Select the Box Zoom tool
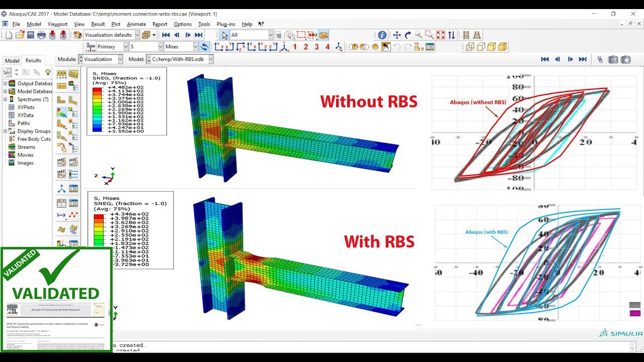The width and height of the screenshot is (644, 362). tap(429, 35)
